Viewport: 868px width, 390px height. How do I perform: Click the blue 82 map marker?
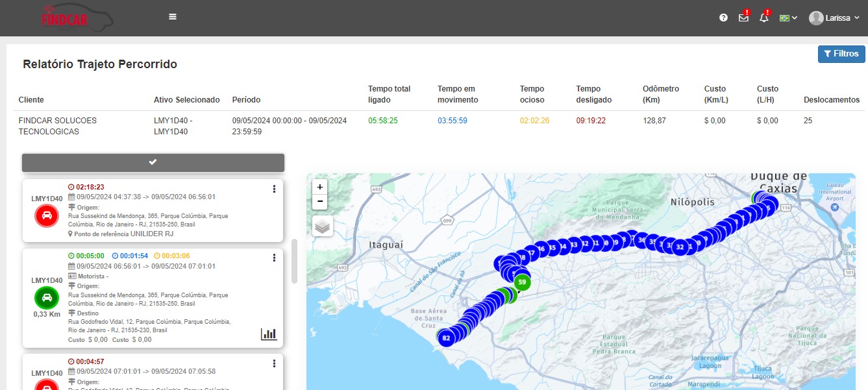coord(446,338)
